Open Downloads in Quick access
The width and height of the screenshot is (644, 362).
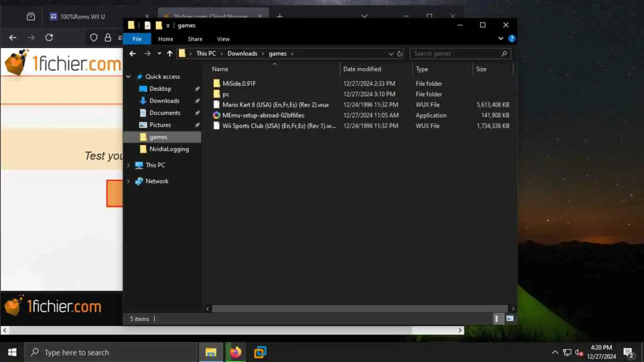pyautogui.click(x=164, y=101)
